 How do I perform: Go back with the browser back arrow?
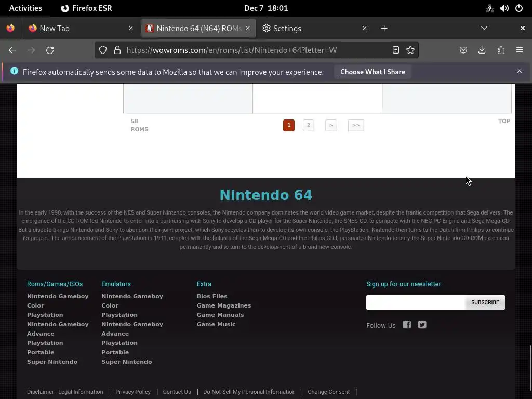point(12,50)
